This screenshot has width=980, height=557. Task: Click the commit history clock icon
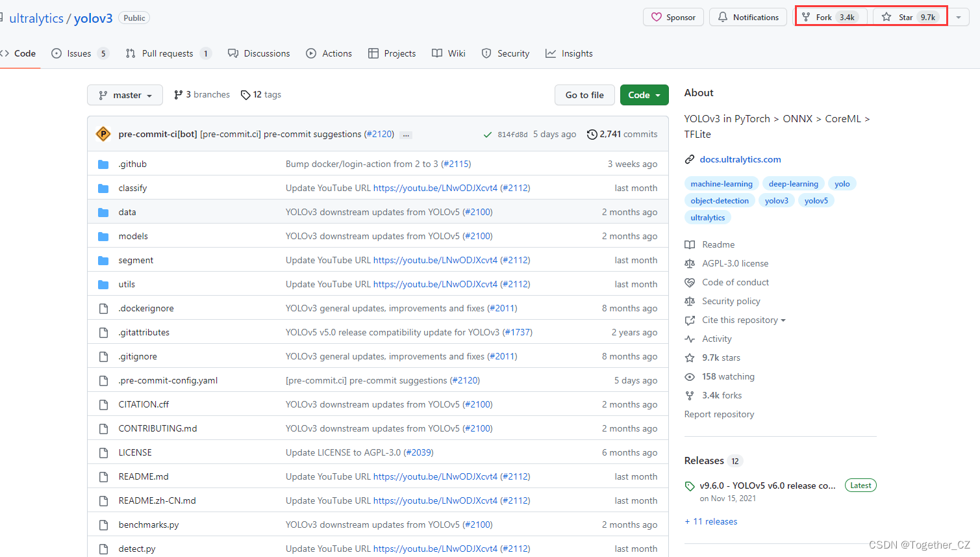tap(592, 135)
